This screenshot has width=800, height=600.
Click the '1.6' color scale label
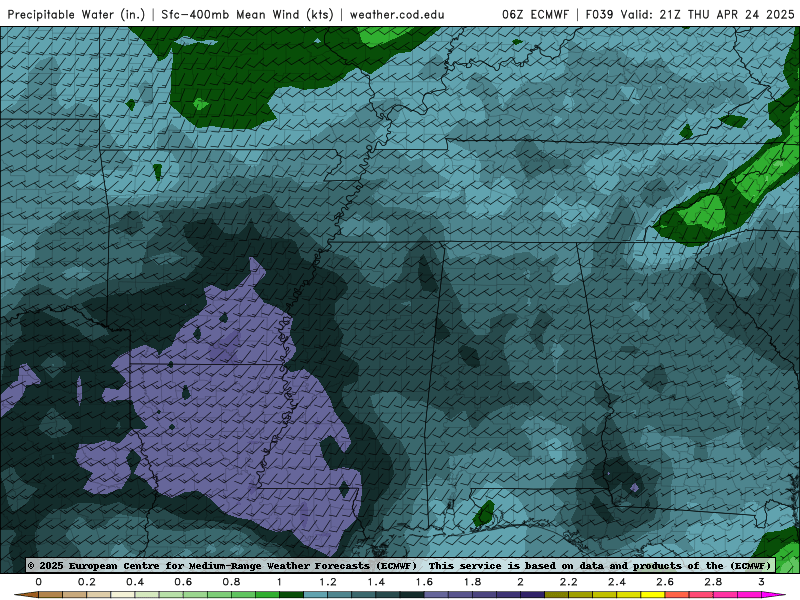pyautogui.click(x=424, y=582)
